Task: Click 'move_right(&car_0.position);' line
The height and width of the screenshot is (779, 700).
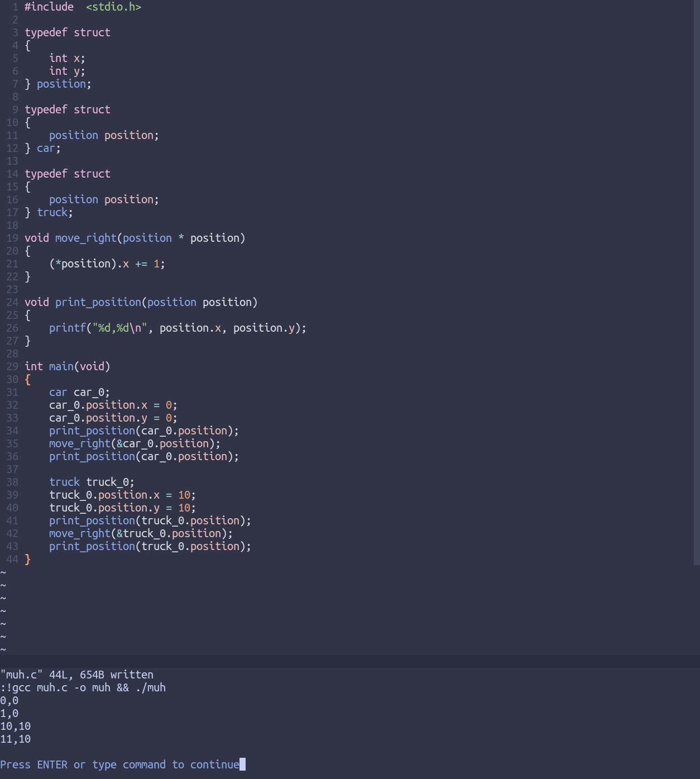Action: (x=135, y=443)
